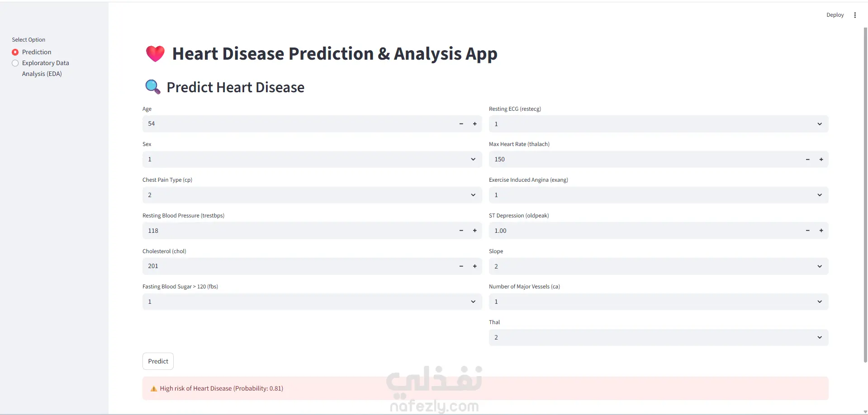
Task: Open the Sex dropdown
Action: tap(312, 160)
